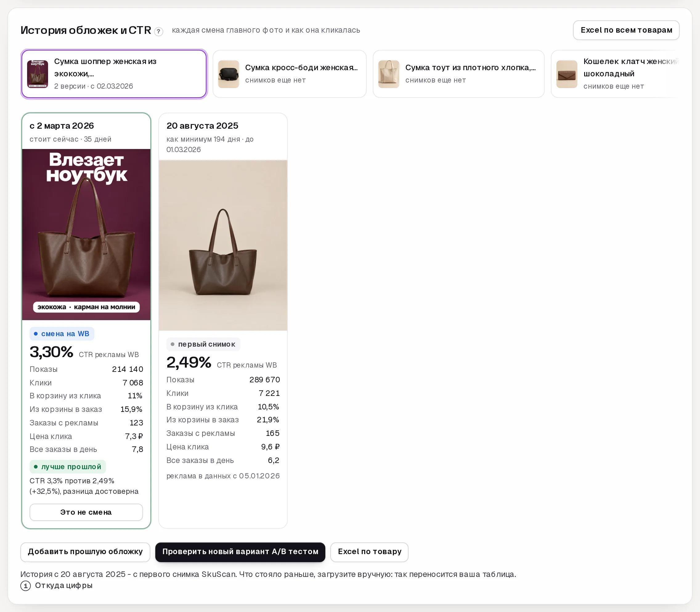The image size is (700, 612).
Task: Open the Откуда цифры explanation link
Action: (x=63, y=585)
